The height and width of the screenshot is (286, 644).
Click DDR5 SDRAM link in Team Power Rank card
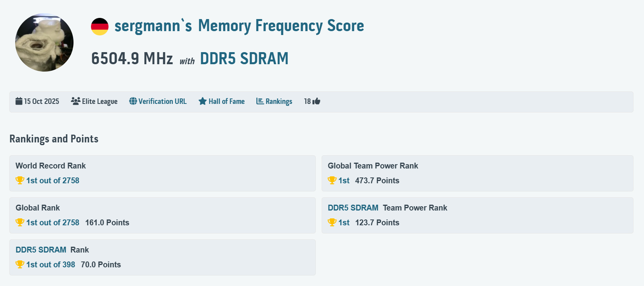[x=353, y=208]
